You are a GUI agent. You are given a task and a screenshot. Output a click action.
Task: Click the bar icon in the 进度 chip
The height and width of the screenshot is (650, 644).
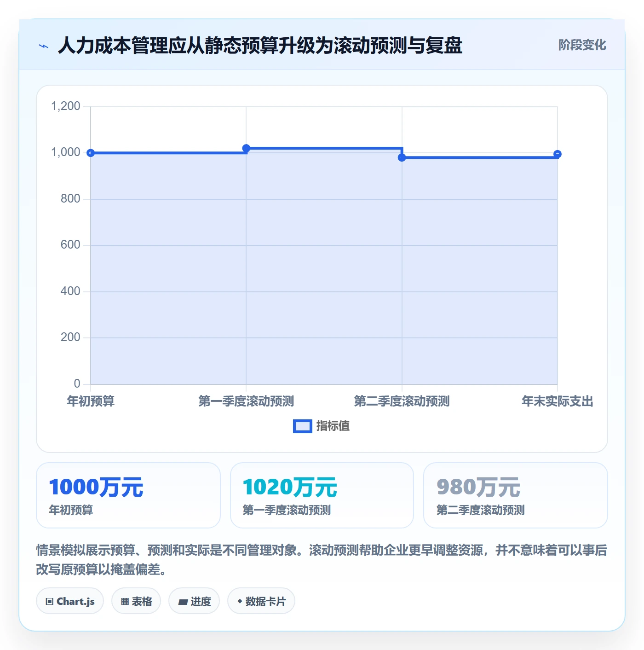click(x=183, y=602)
